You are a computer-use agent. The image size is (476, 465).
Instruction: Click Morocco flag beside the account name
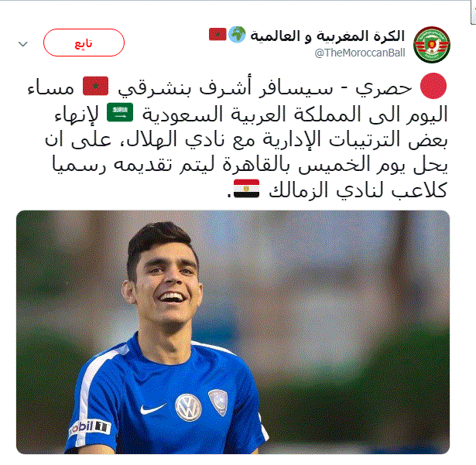[x=217, y=34]
